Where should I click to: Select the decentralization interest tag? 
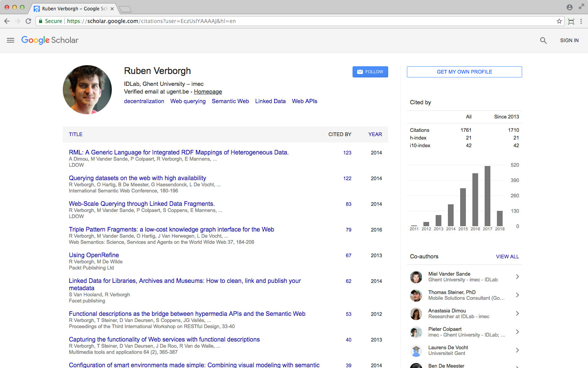144,101
